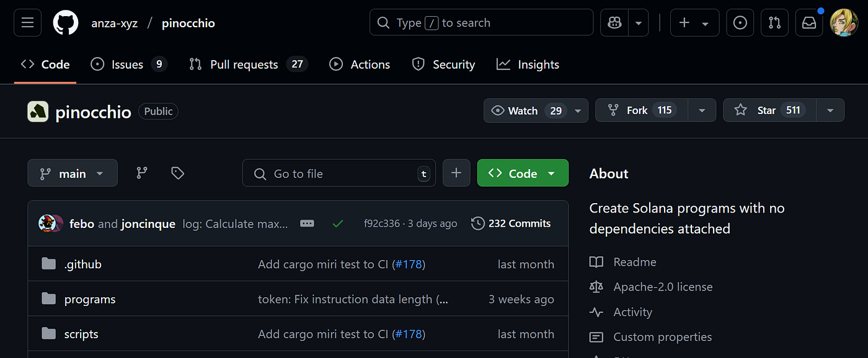868x358 pixels.
Task: Open commit f92c336
Action: click(381, 224)
